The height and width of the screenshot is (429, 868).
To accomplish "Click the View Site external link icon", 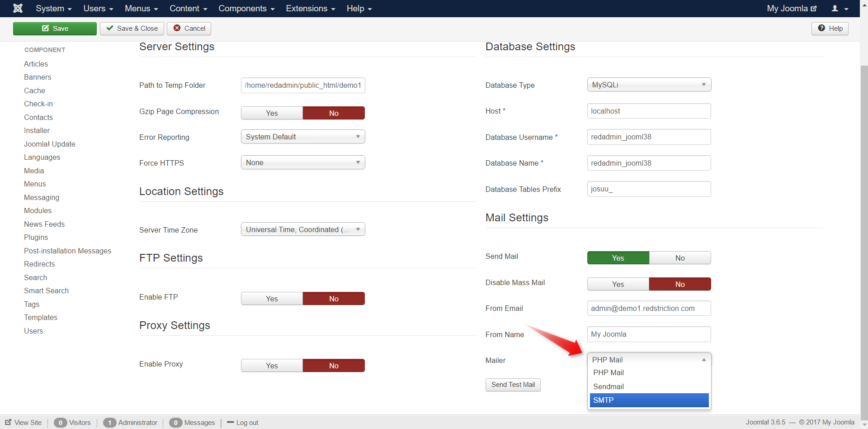I will coord(8,422).
